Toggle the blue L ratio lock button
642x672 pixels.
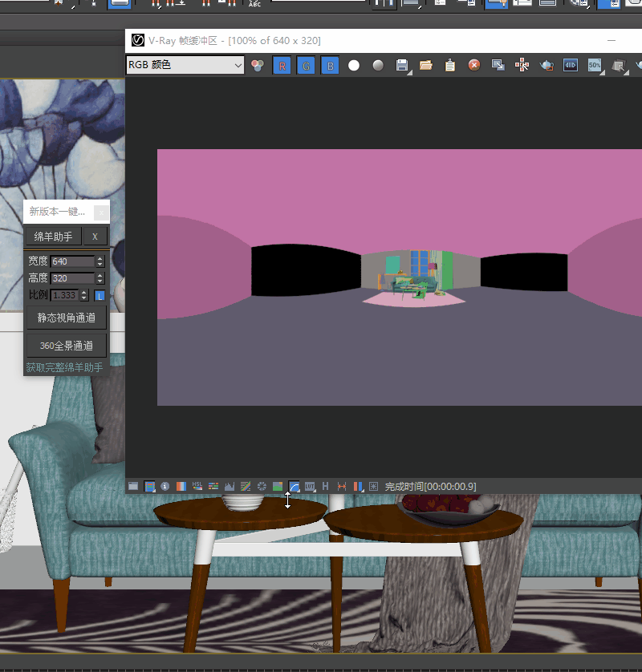(100, 295)
